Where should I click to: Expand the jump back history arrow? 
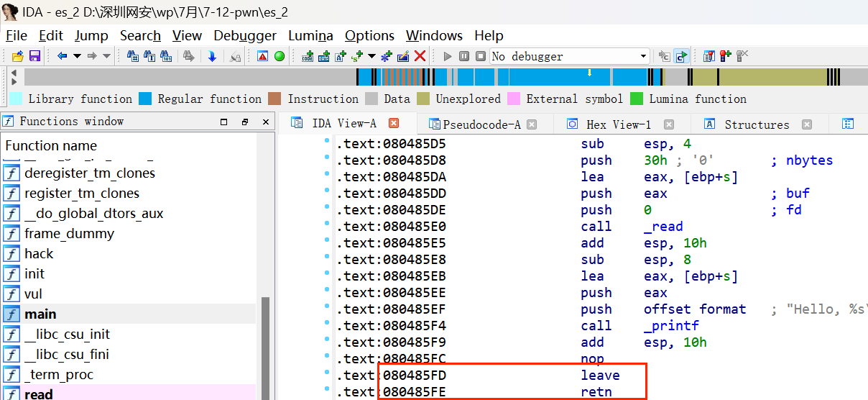(76, 56)
